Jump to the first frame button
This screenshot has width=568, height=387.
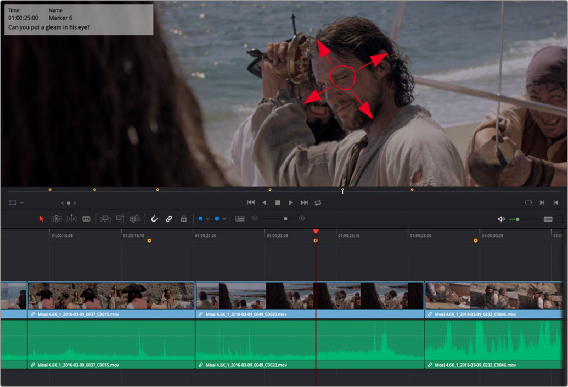[x=251, y=203]
